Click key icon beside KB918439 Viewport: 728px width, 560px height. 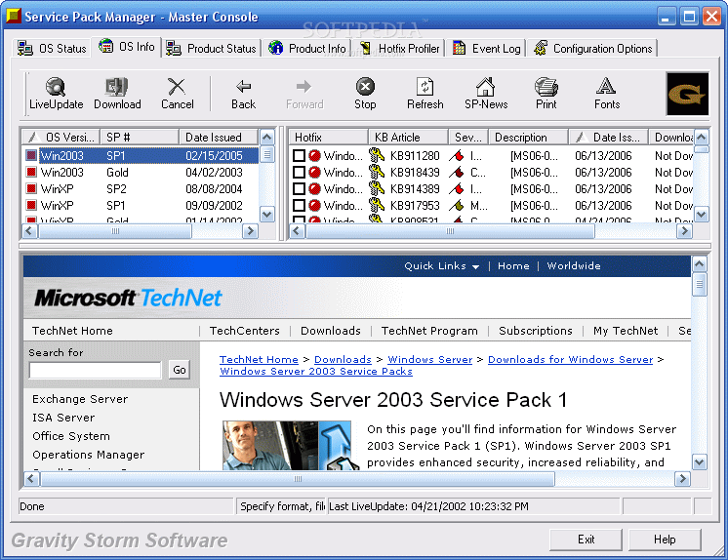click(377, 173)
